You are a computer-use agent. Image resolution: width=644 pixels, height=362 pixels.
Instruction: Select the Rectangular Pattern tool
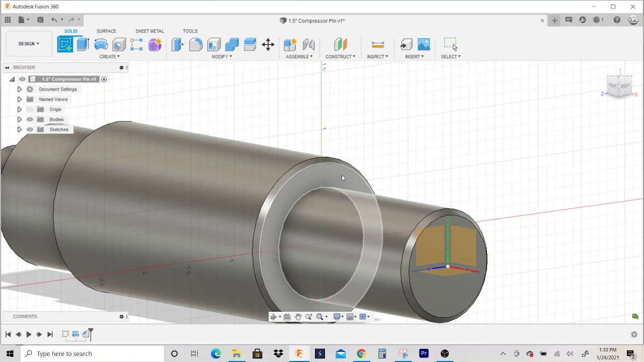[137, 44]
